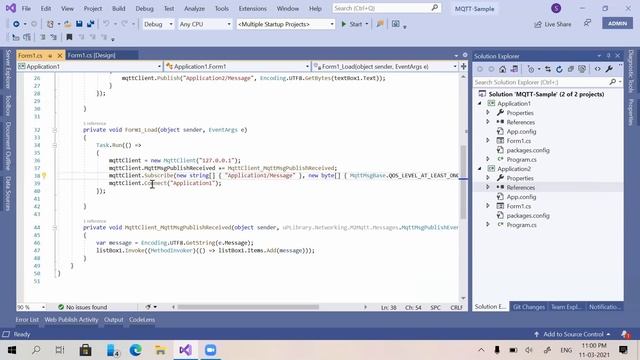640x360 pixels.
Task: Click Sync with Active Document icon
Action: click(548, 69)
